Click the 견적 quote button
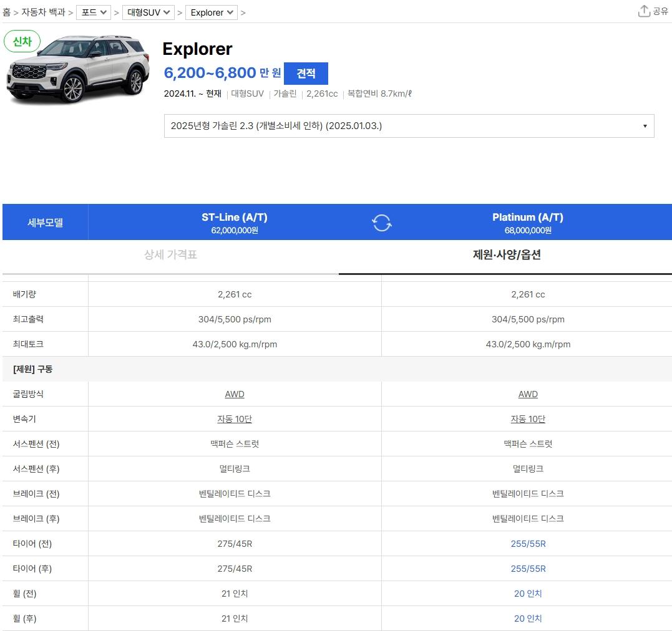 pyautogui.click(x=306, y=74)
